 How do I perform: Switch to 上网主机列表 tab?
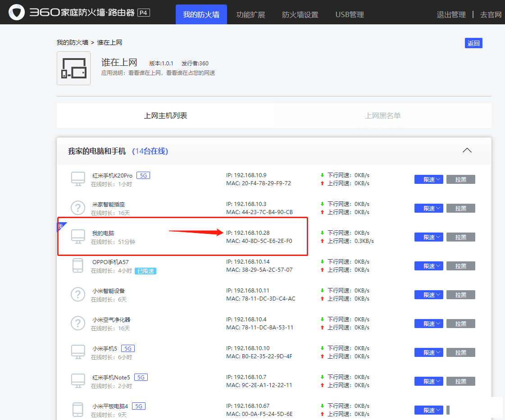pyautogui.click(x=165, y=116)
